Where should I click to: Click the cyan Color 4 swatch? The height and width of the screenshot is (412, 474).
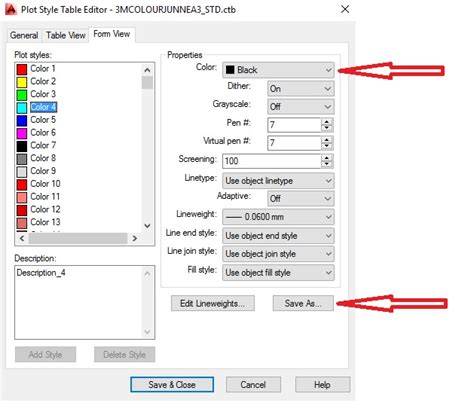tap(22, 107)
